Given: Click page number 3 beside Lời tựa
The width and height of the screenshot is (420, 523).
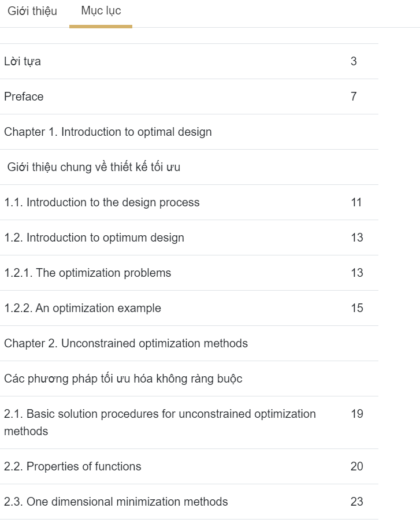Looking at the screenshot, I should click(x=354, y=61).
